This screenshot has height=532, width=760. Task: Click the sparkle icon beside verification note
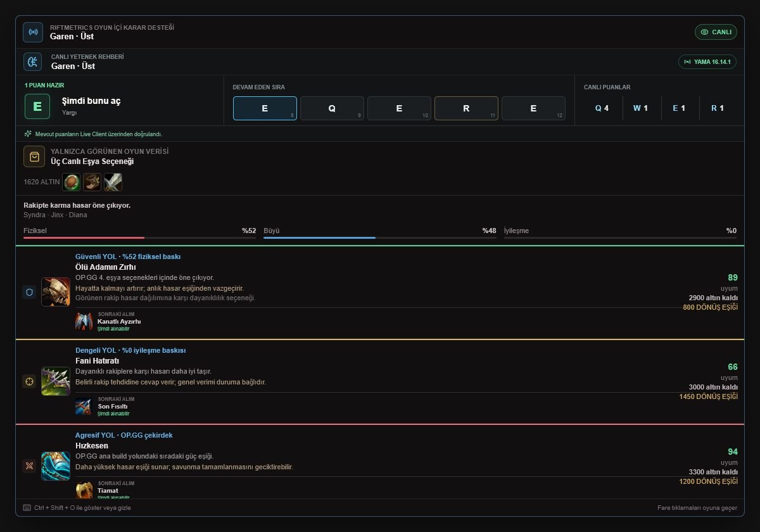(x=28, y=134)
